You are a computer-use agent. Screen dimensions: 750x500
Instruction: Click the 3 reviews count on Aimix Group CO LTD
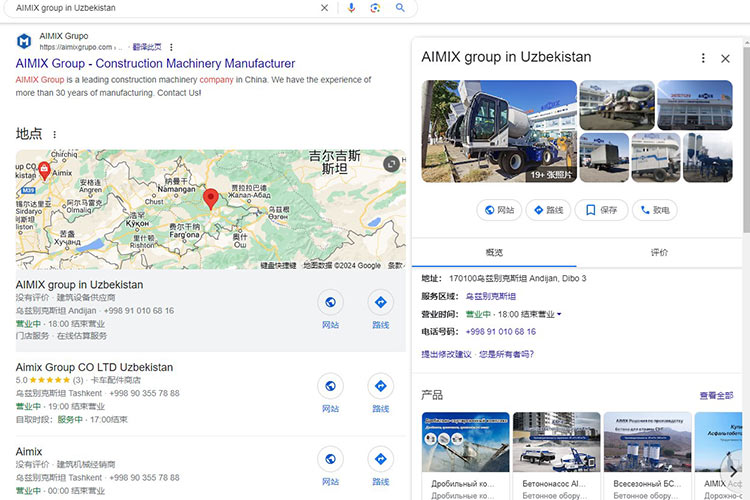click(78, 380)
